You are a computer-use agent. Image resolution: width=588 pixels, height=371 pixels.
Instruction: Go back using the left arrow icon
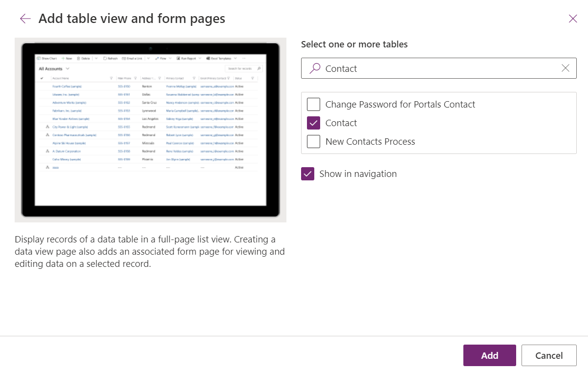pyautogui.click(x=25, y=19)
